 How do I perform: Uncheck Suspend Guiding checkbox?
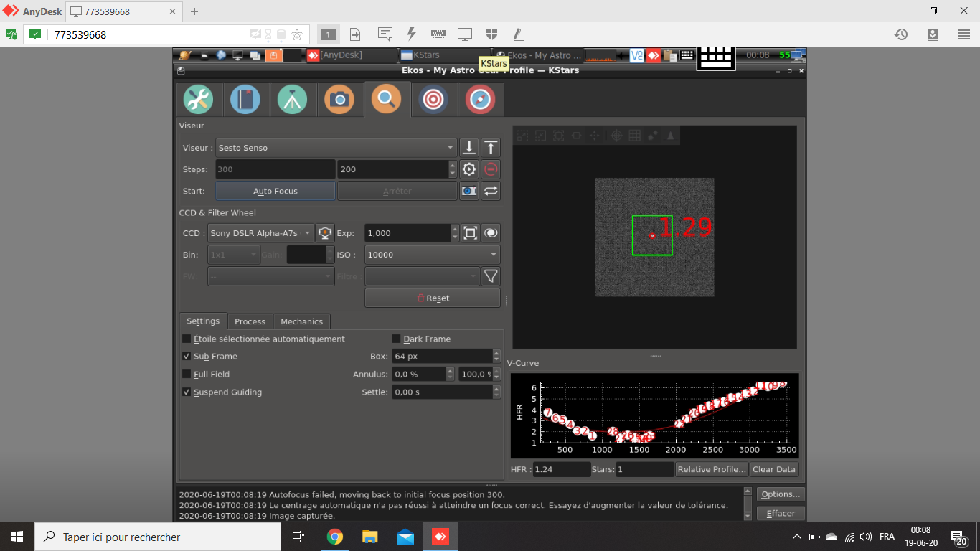click(x=187, y=392)
